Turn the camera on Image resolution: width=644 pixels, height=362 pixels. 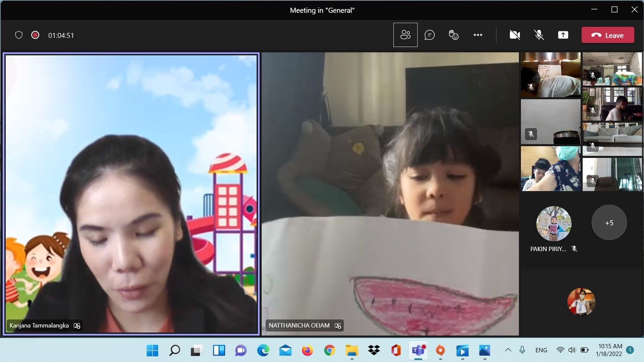point(515,35)
